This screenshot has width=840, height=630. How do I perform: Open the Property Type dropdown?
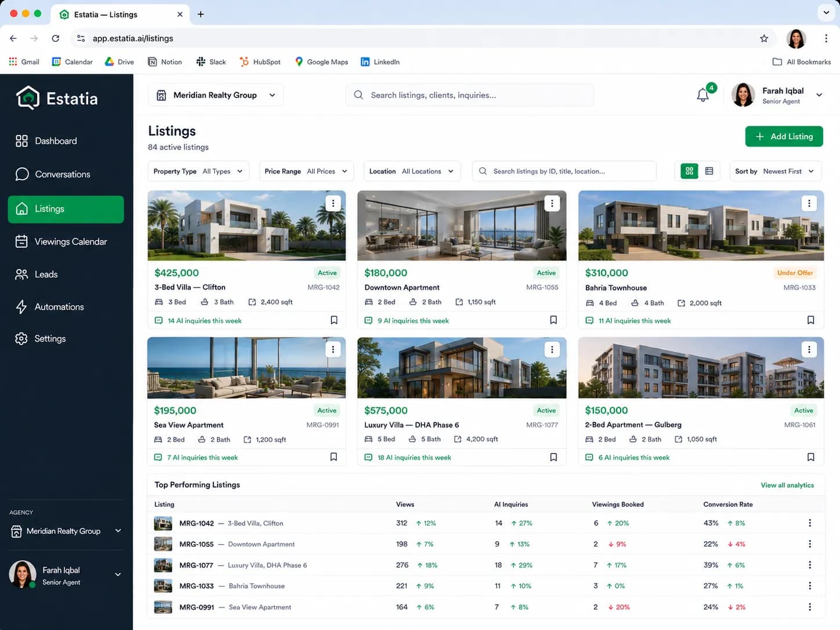click(198, 171)
